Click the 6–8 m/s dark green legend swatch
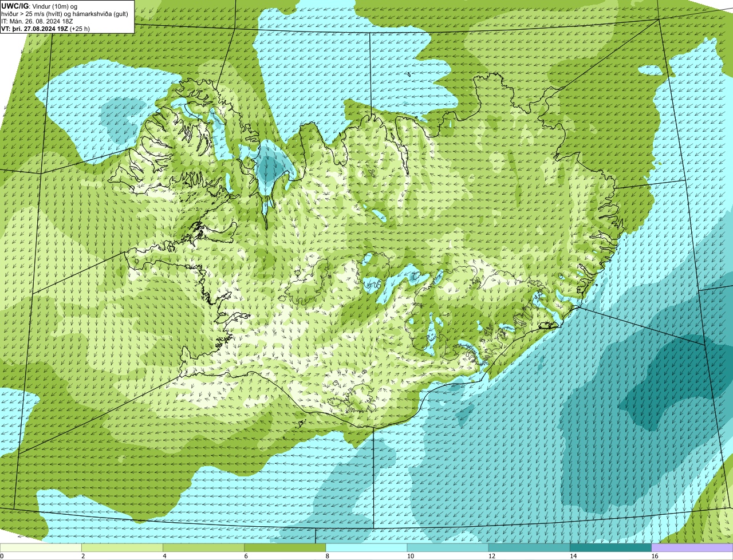 (285, 548)
